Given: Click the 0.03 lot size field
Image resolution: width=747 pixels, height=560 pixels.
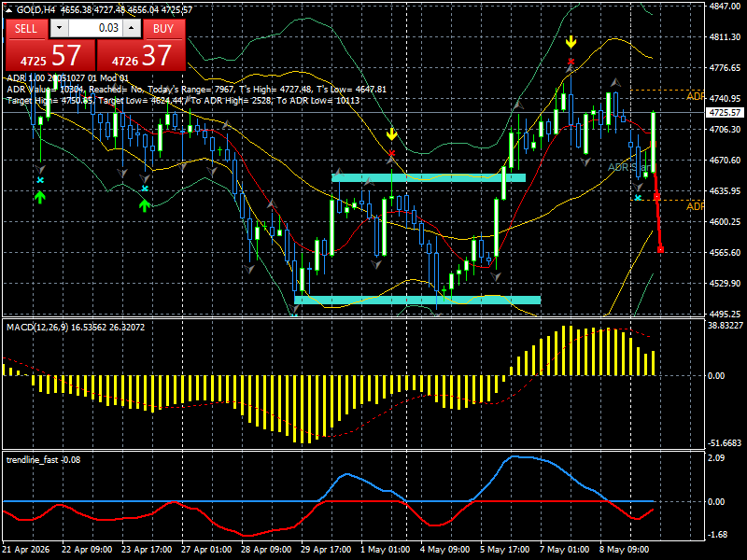Looking at the screenshot, I should click(95, 28).
